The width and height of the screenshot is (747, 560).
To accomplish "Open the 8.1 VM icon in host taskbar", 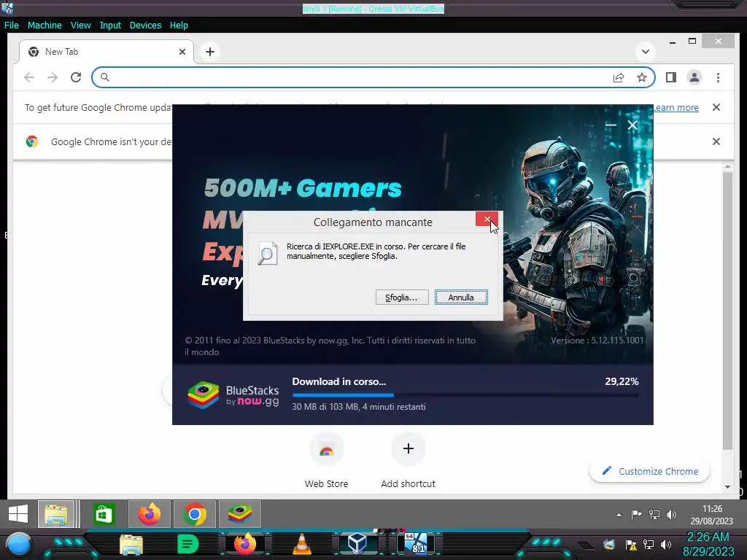I will click(x=415, y=543).
